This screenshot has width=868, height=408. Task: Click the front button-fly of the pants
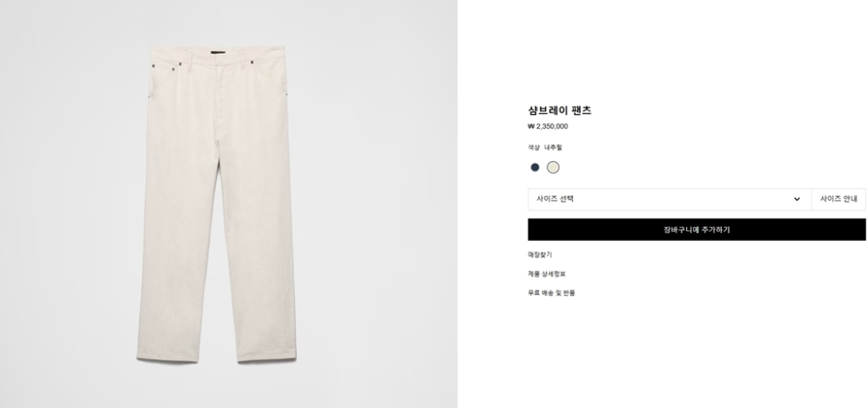[221, 99]
